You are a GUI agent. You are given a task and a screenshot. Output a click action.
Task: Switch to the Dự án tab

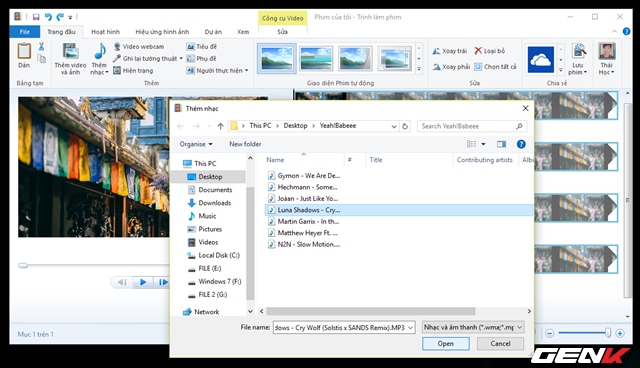213,31
